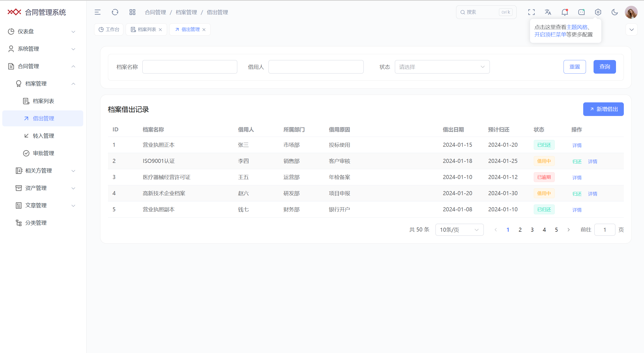Open 档案列表 in the sidebar
This screenshot has width=644, height=353.
[43, 101]
